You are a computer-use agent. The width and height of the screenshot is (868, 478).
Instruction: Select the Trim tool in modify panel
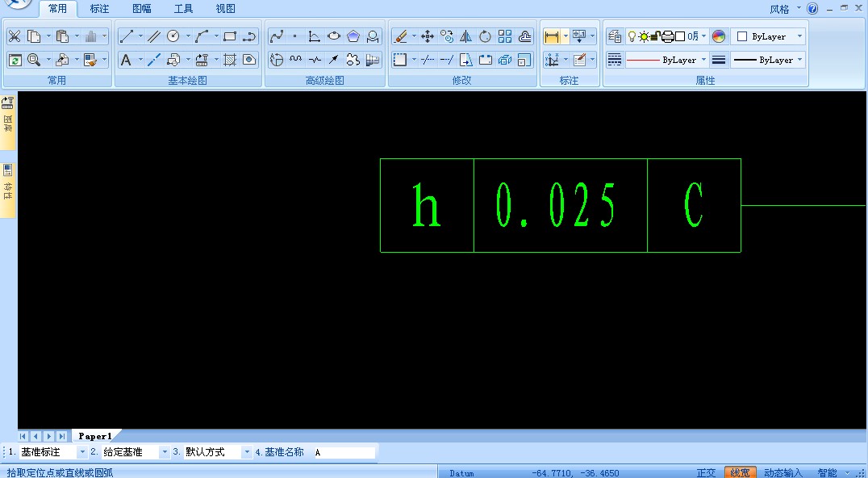pyautogui.click(x=428, y=60)
